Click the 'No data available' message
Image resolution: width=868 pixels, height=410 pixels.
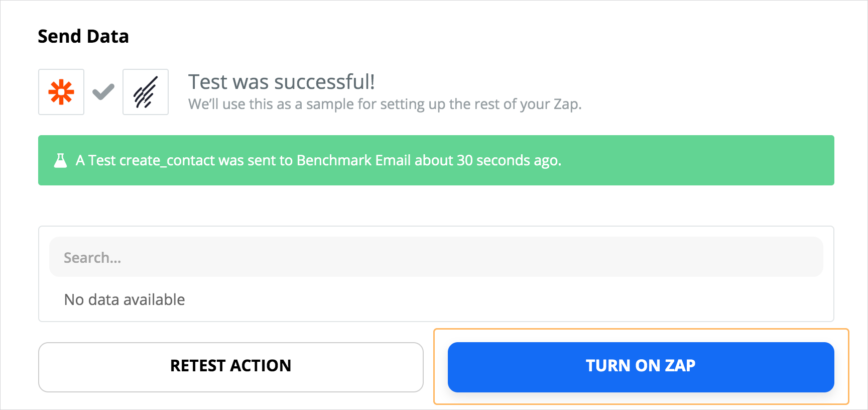(x=125, y=299)
